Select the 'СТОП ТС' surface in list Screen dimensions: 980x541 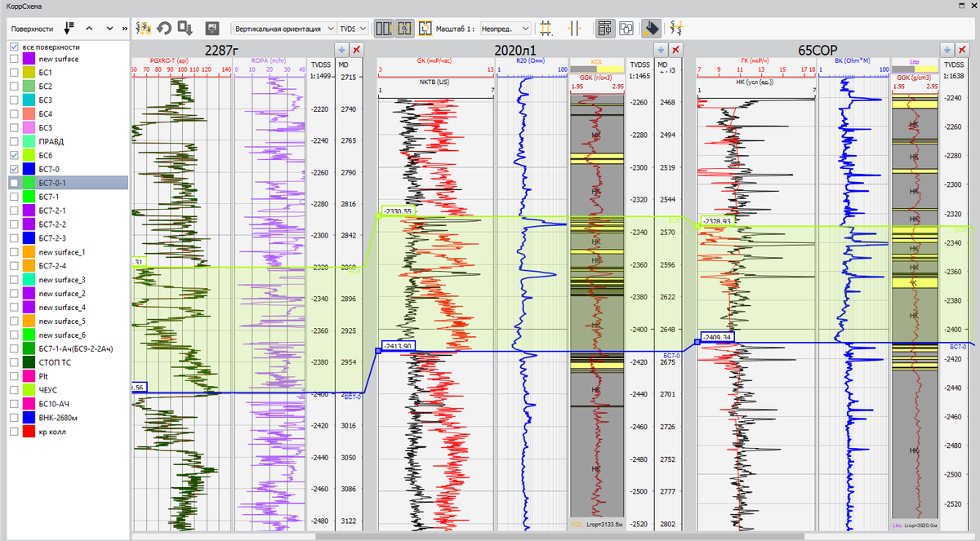pos(53,362)
